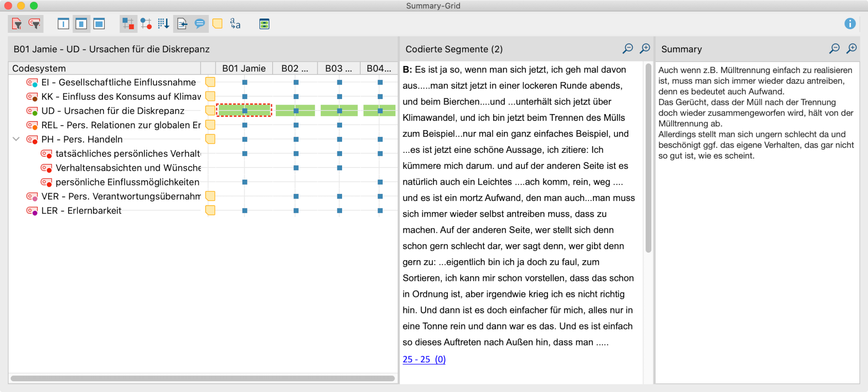Select LER - Erlernbarkeit code
868x392 pixels.
click(81, 210)
